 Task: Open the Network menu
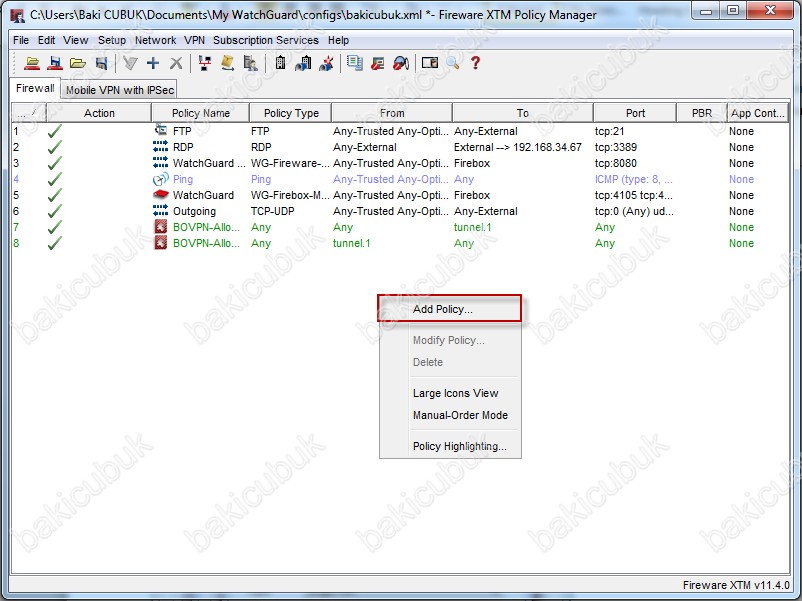155,40
